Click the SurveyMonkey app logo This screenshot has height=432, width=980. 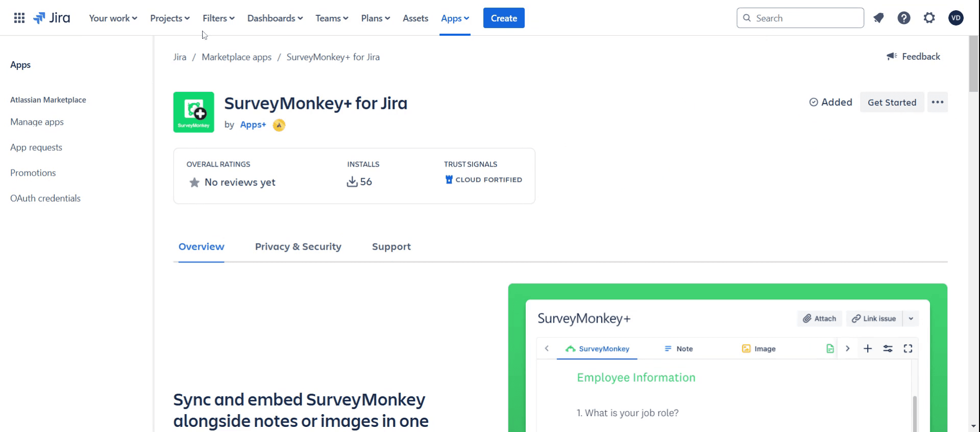click(x=194, y=112)
